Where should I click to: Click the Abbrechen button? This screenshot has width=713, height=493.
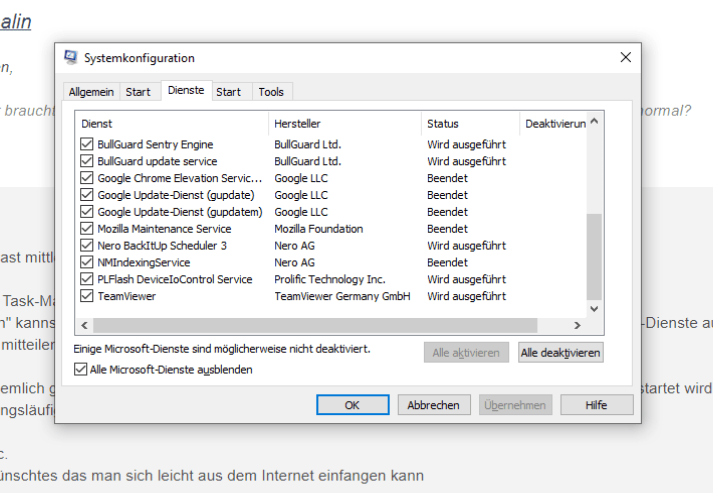pos(433,405)
